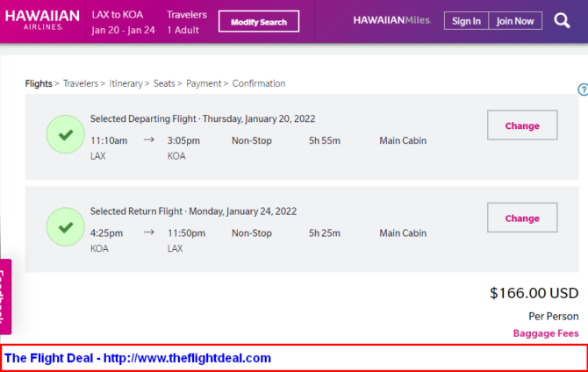Click the departing flight green checkmark
This screenshot has height=372, width=588.
point(66,134)
